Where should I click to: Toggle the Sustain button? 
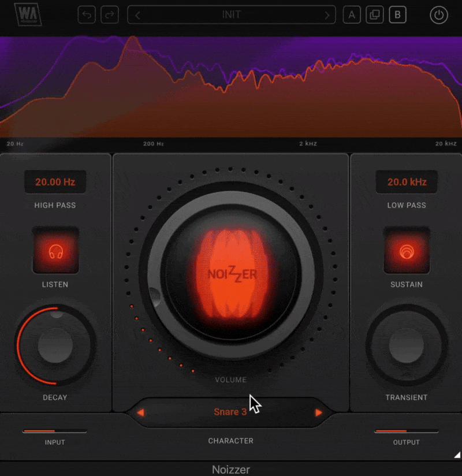(407, 251)
